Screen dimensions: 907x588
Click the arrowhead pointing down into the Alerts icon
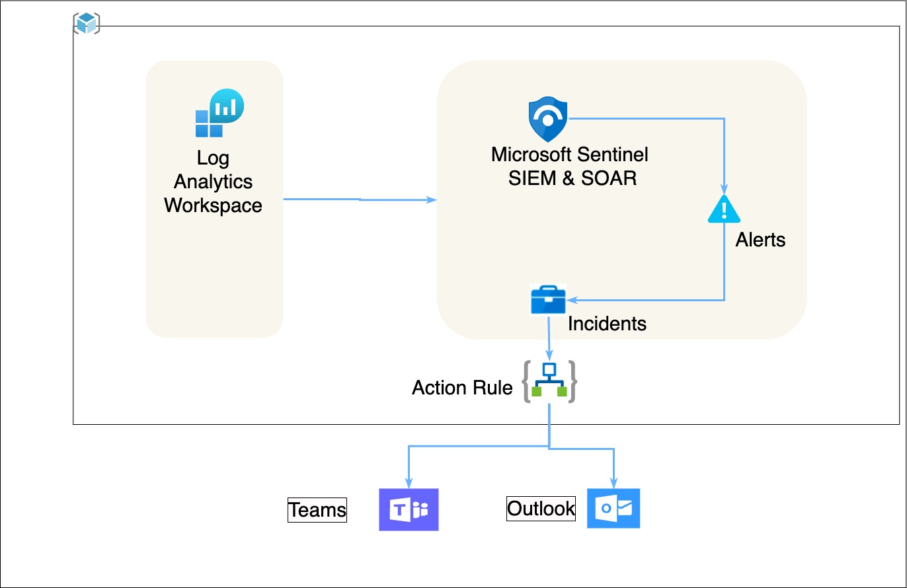(725, 190)
